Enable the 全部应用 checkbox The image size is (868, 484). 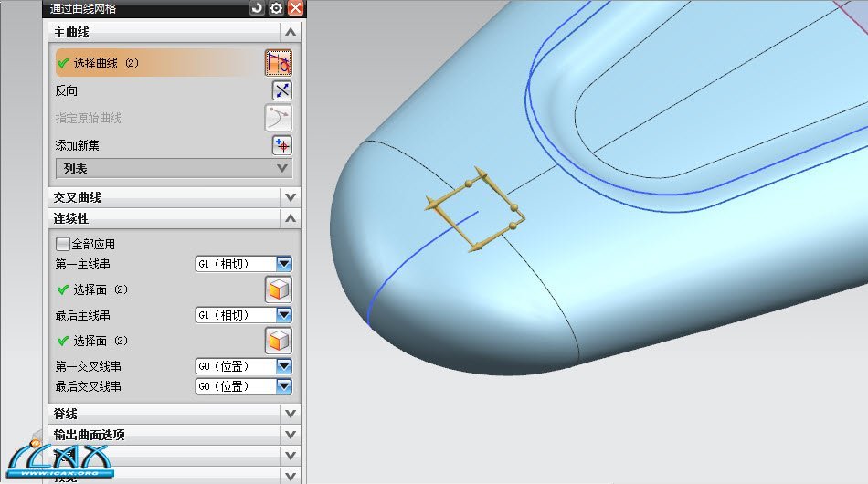pos(63,244)
